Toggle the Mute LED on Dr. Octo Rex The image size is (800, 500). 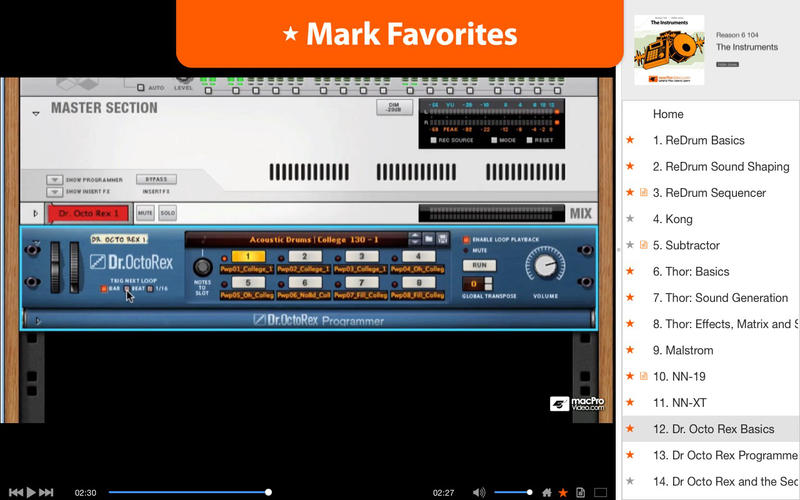[466, 251]
